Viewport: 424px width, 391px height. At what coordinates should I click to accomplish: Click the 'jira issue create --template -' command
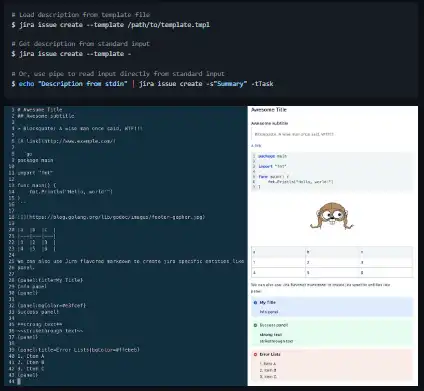[x=71, y=54]
